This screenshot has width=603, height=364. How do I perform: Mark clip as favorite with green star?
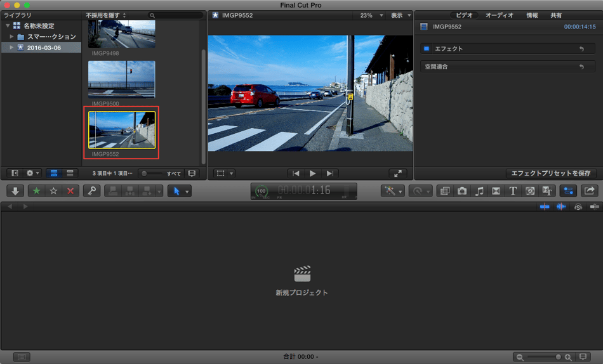coord(36,191)
